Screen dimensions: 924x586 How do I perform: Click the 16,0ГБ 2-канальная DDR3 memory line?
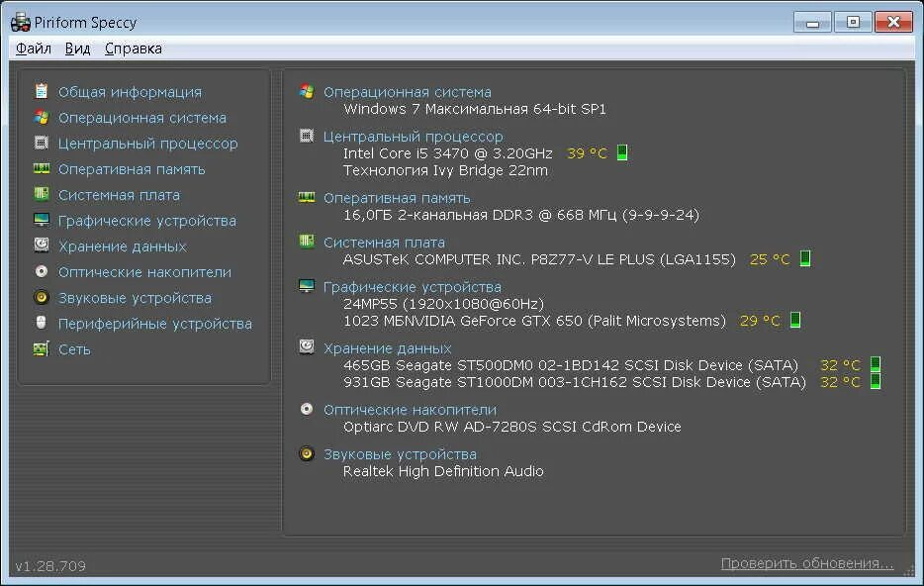point(521,215)
